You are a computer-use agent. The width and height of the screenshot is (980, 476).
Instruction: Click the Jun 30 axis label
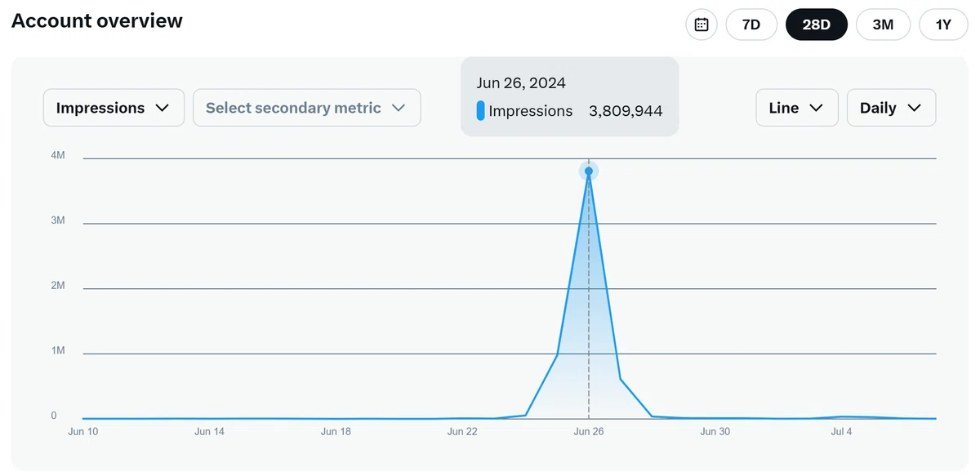tap(715, 432)
